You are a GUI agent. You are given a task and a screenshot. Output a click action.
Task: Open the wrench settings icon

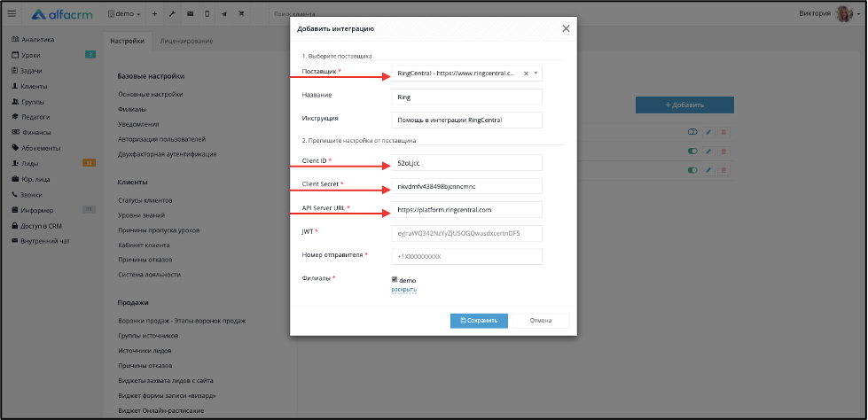point(172,14)
